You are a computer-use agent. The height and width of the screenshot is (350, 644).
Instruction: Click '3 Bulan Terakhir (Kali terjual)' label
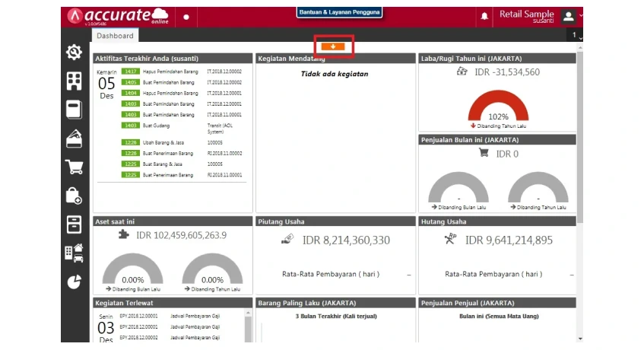[336, 316]
